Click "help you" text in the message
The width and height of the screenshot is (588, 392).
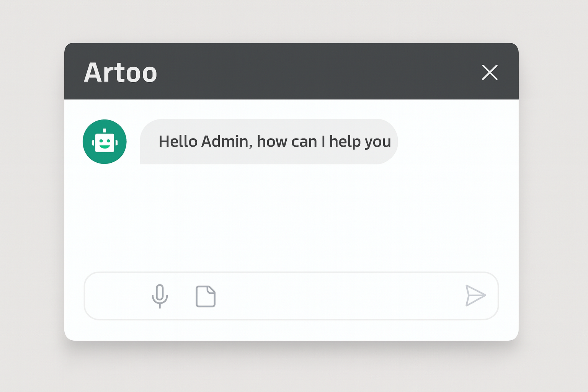360,142
